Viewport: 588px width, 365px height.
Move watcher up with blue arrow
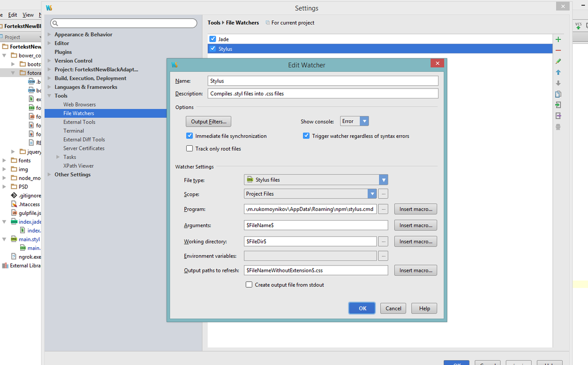click(x=558, y=72)
